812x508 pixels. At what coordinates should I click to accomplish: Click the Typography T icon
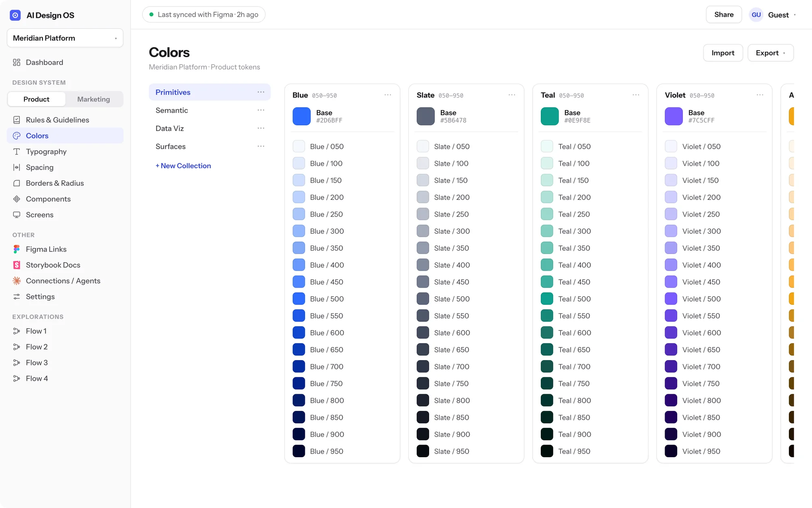17,152
